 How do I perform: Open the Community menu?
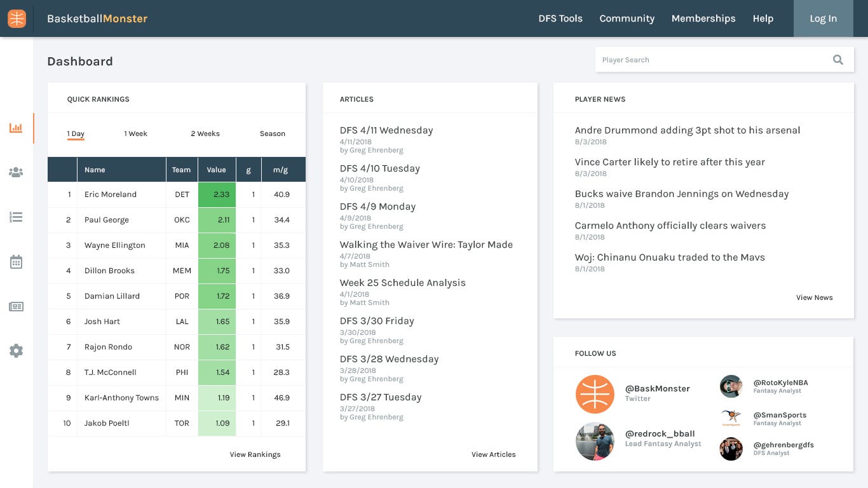coord(627,18)
